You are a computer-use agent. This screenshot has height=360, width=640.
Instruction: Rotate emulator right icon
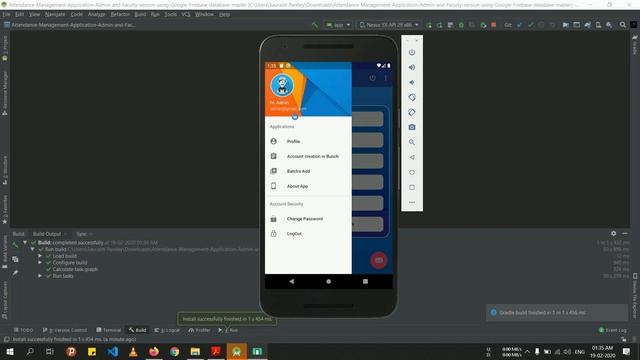pos(412,112)
